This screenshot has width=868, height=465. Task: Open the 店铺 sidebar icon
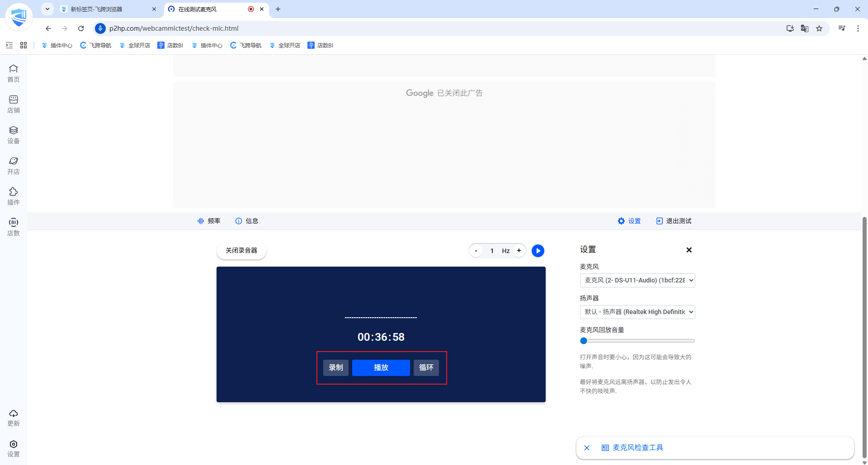[x=14, y=104]
